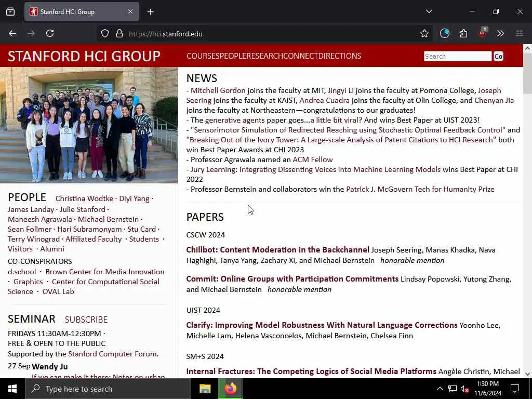The image size is (532, 399).
Task: Click the seminar SUBSCRIBE link
Action: click(x=86, y=320)
